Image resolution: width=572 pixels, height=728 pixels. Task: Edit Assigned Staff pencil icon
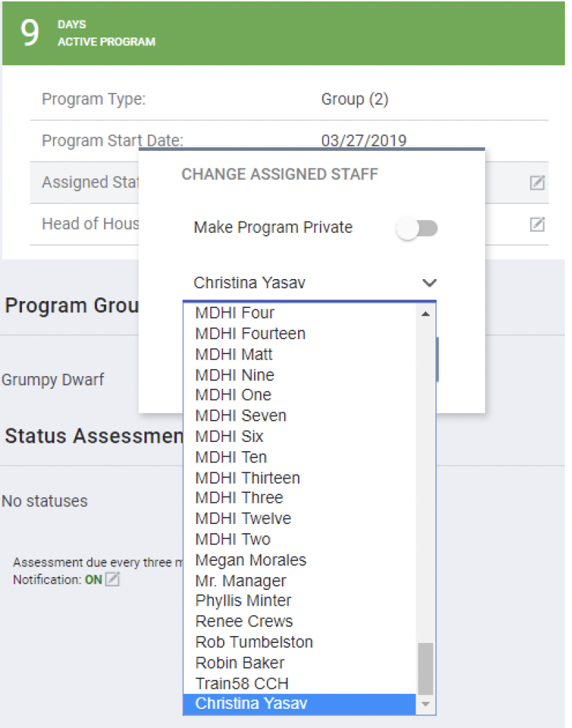click(x=537, y=183)
